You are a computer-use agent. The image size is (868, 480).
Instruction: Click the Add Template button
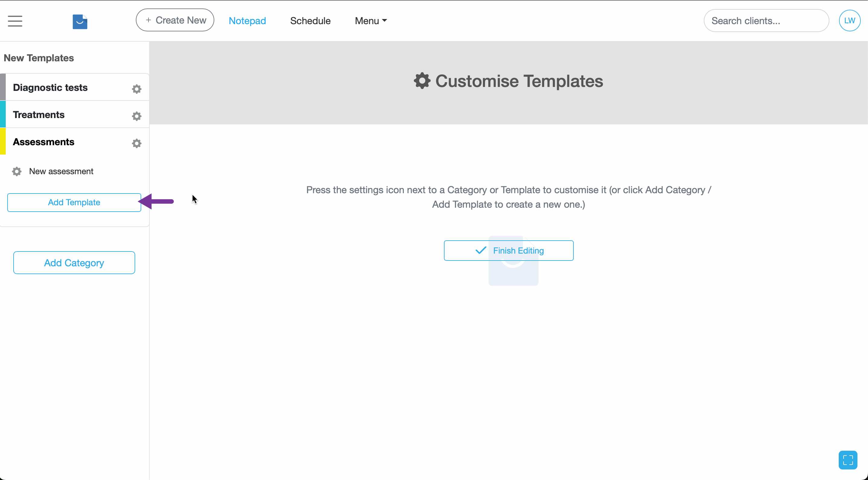point(74,202)
